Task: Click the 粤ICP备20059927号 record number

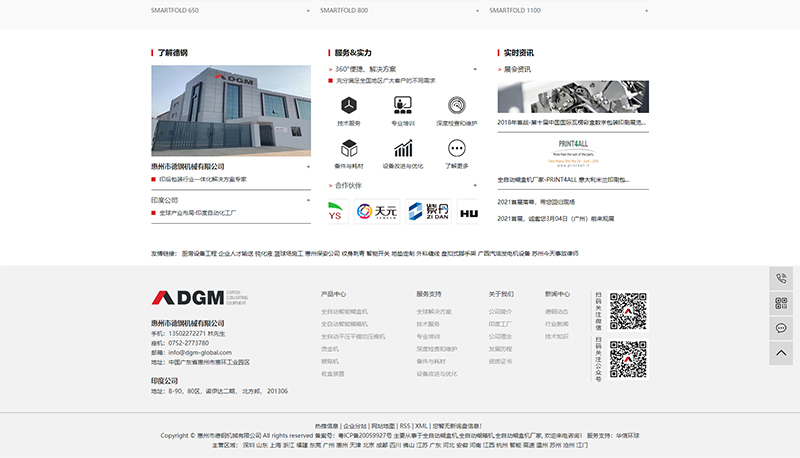Action: pyautogui.click(x=365, y=436)
